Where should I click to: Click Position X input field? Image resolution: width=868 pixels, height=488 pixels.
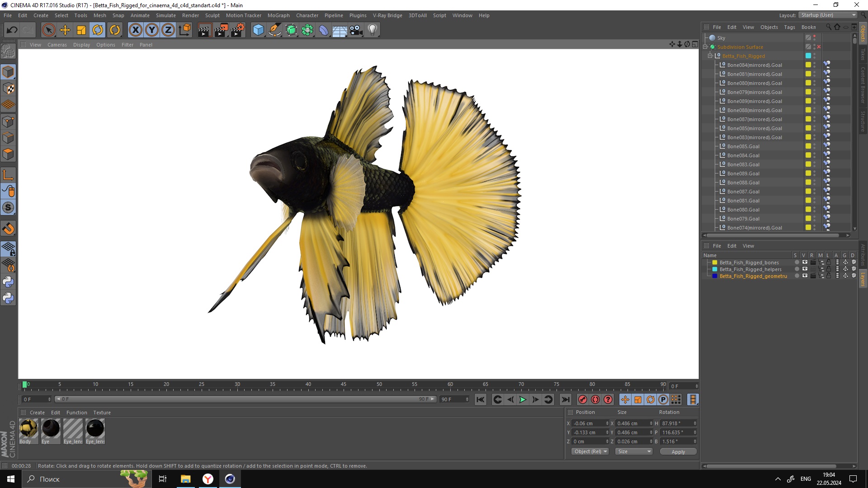click(x=590, y=423)
